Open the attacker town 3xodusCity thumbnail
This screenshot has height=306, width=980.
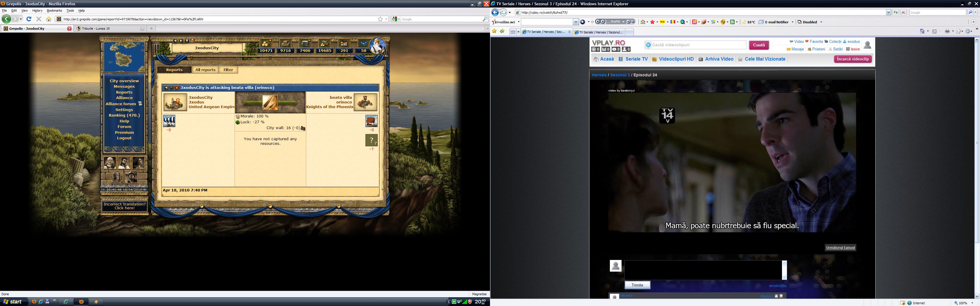[x=175, y=102]
